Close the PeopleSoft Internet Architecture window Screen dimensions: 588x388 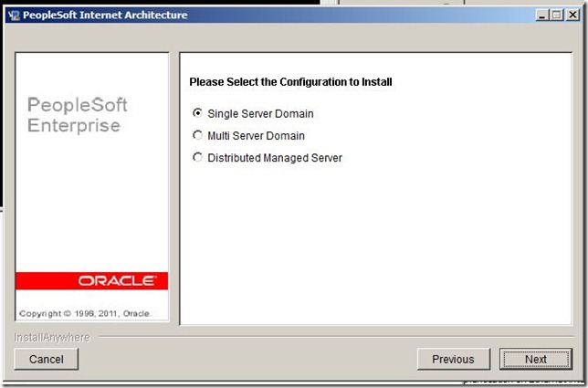point(572,15)
